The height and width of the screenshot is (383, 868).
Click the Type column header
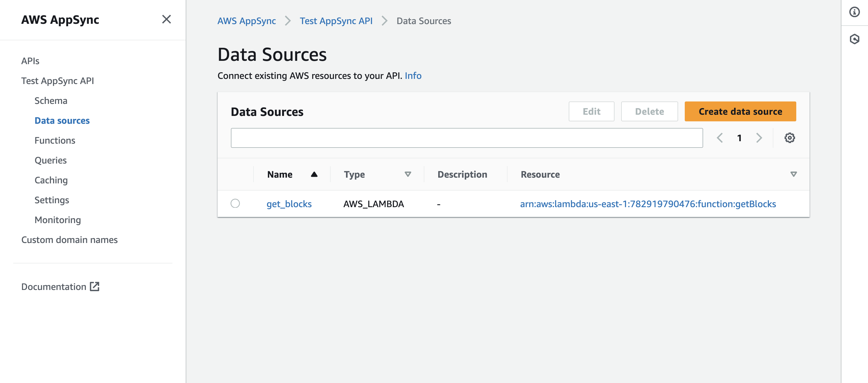tap(354, 174)
